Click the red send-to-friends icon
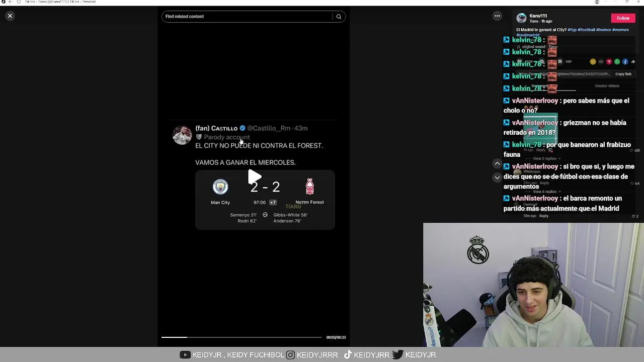Viewport: 644px width, 362px height. 609,62
